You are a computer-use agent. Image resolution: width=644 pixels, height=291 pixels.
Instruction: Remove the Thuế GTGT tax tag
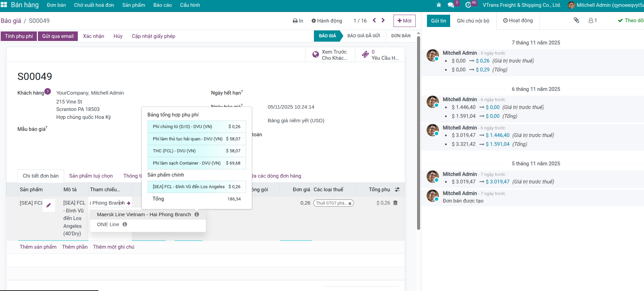(350, 203)
